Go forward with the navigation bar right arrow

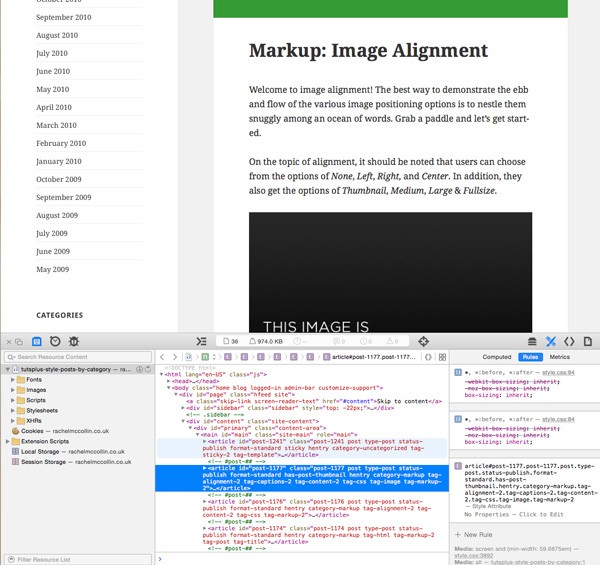tap(175, 357)
